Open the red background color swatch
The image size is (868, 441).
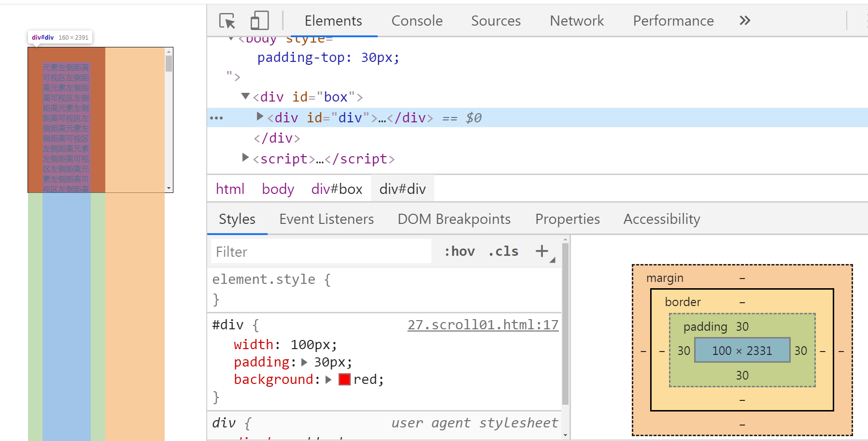pos(344,380)
